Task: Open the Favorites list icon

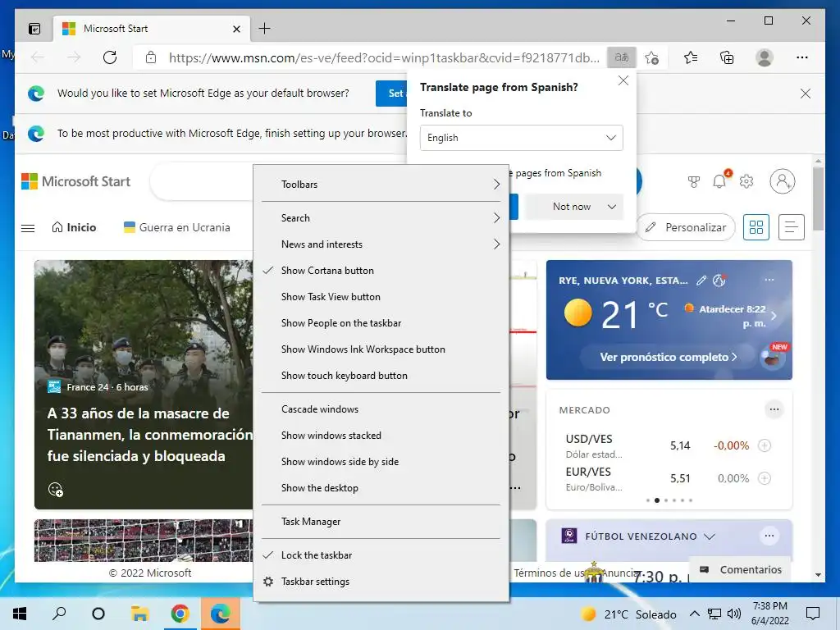Action: tap(691, 57)
